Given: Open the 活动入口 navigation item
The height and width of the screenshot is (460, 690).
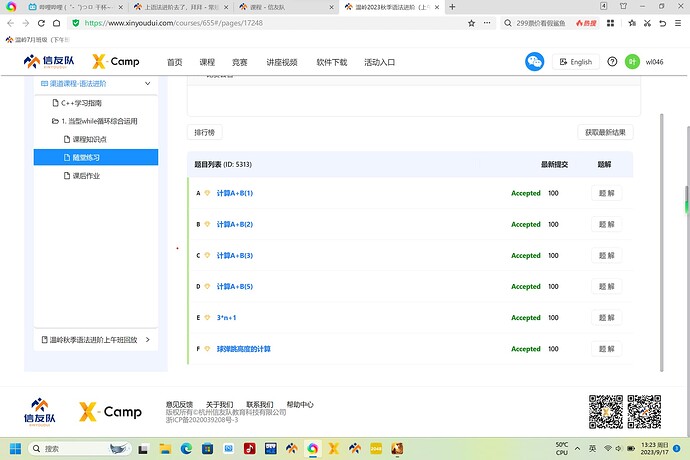Looking at the screenshot, I should click(x=379, y=62).
